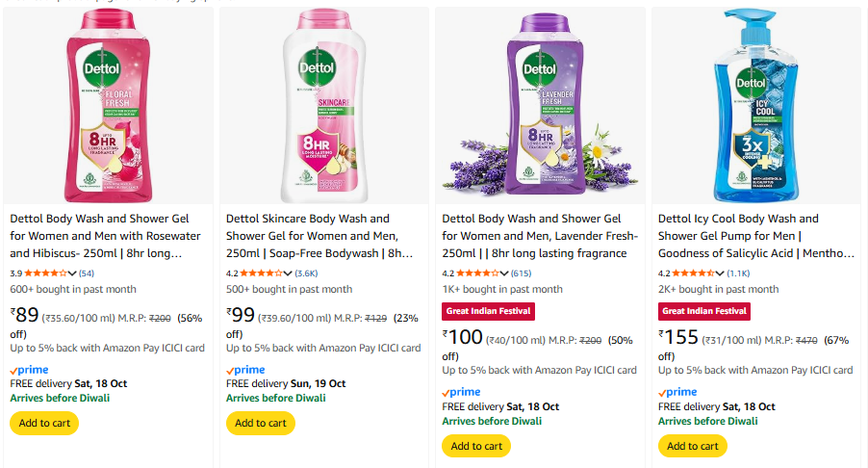868x468 pixels.
Task: Add Lavender Fresh body wash to cart
Action: [x=476, y=446]
